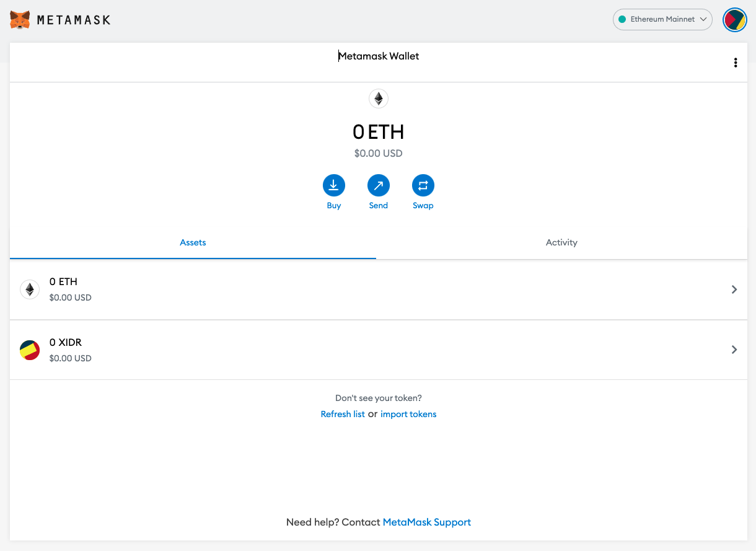Click the XIDR token icon in assets list
Viewport: 756px width, 551px height.
coord(30,350)
